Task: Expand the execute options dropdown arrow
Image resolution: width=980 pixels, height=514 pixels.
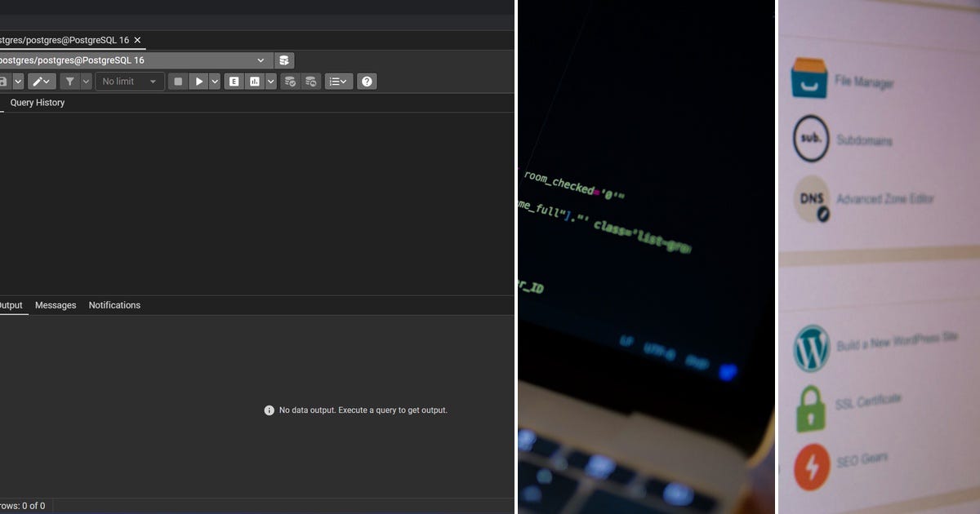Action: coord(214,81)
